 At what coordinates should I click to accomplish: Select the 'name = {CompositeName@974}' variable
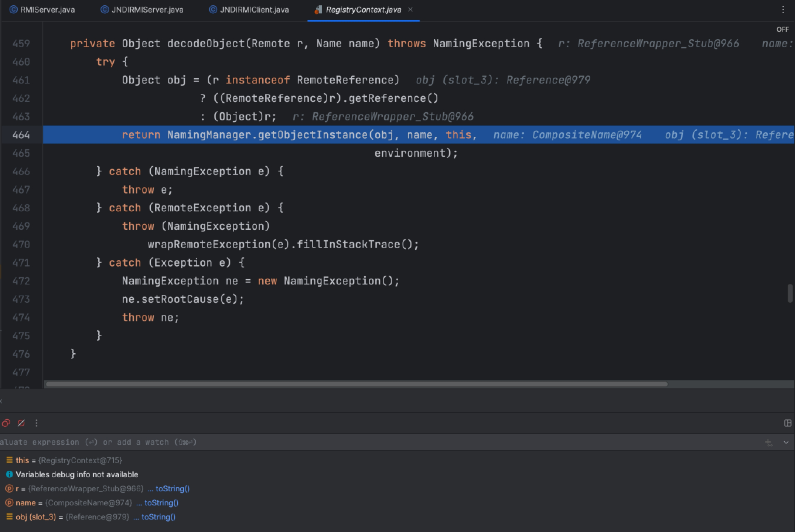74,503
